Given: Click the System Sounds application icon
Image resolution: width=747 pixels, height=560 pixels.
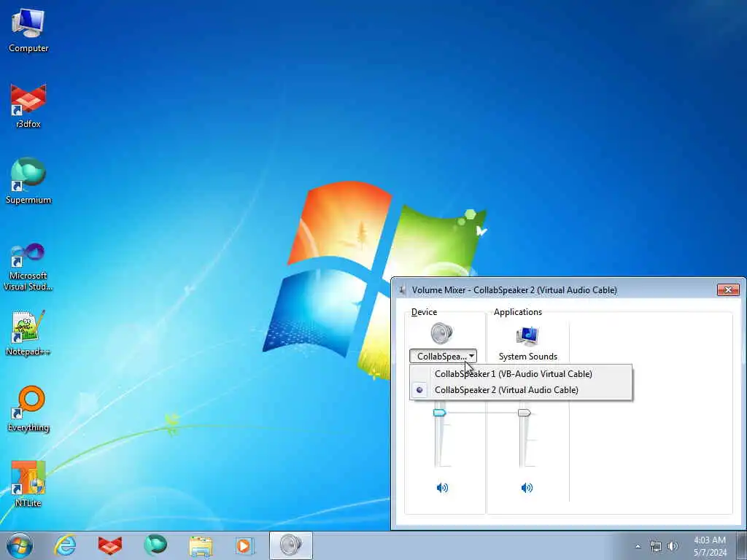Looking at the screenshot, I should [527, 335].
